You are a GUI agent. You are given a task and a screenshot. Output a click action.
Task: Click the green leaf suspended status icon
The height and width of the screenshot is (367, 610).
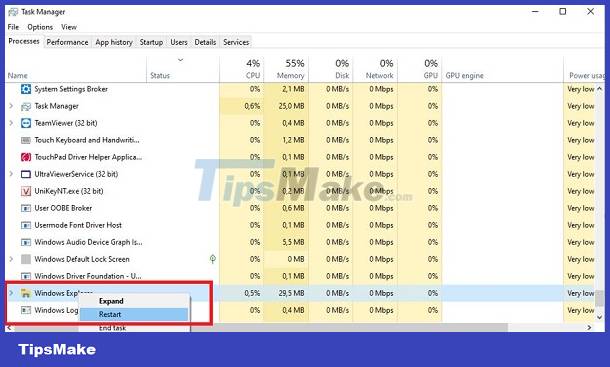(212, 259)
